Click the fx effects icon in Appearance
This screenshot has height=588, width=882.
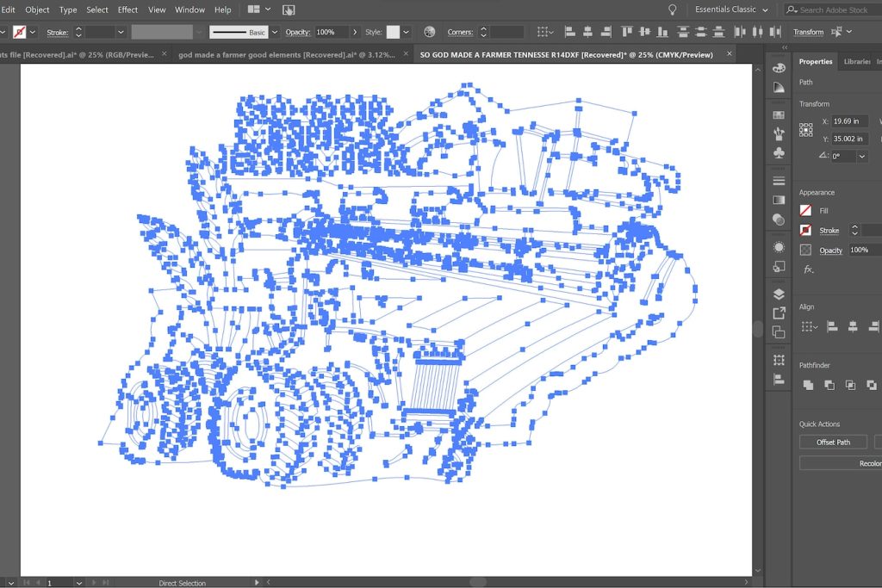coord(808,269)
